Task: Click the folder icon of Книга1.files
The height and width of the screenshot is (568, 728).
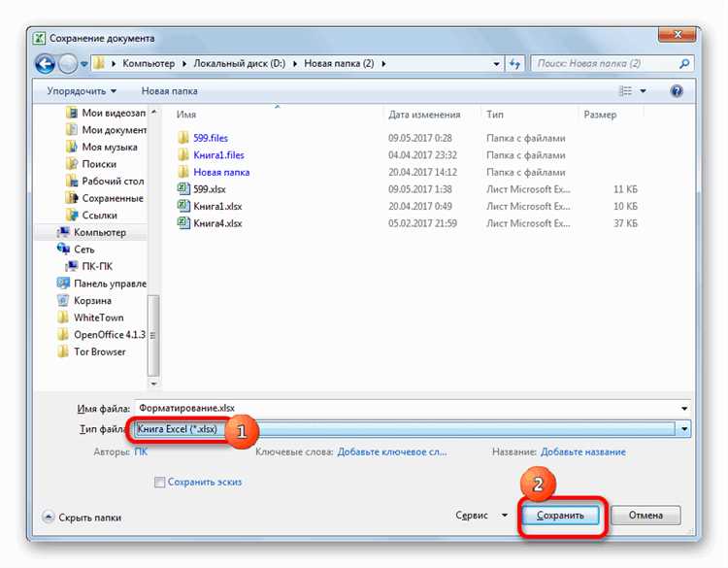Action: click(183, 154)
